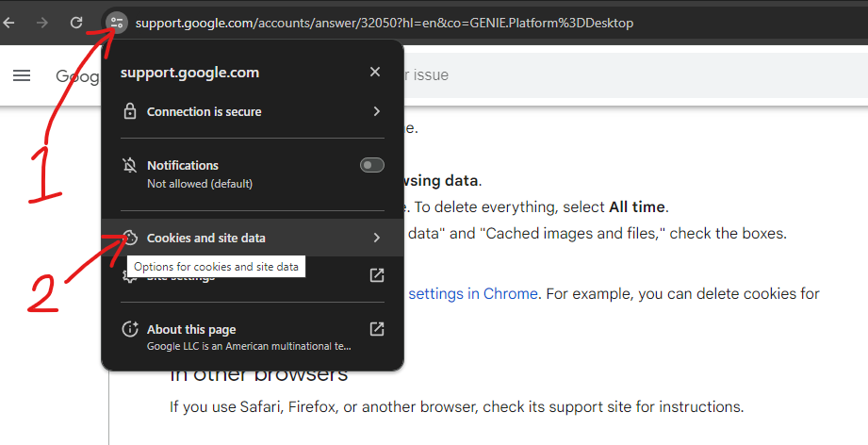Reload the page with the refresh icon
Screen dimensions: 868x445
(x=76, y=23)
